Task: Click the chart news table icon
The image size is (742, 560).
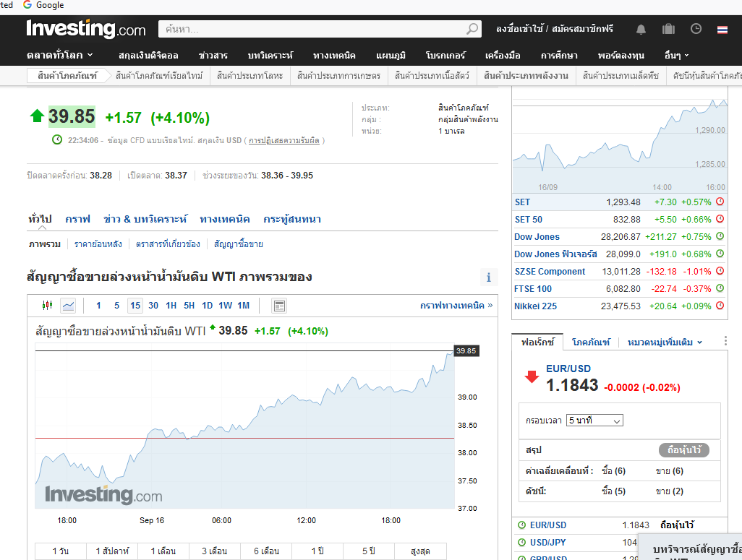Action: tap(279, 306)
